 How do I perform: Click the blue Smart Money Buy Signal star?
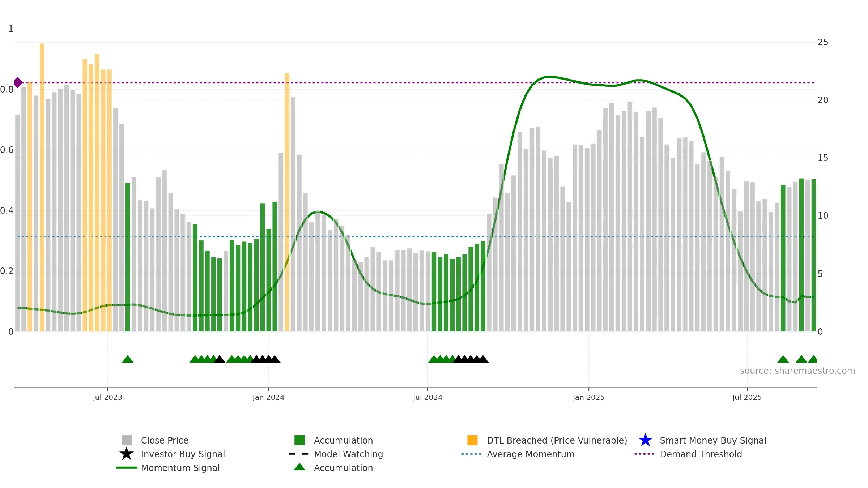pyautogui.click(x=645, y=440)
